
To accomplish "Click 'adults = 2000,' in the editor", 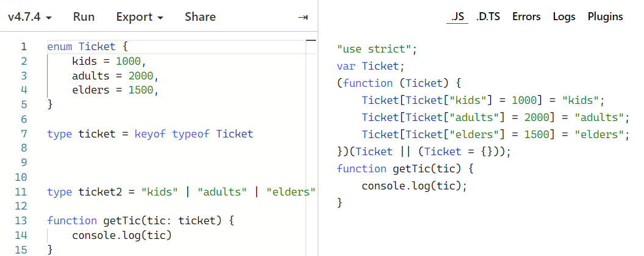I will (x=115, y=76).
